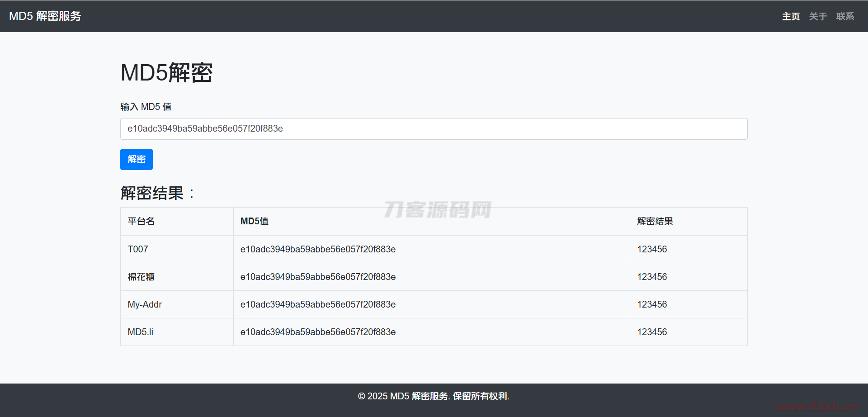
Task: Click the decrypted result 123456 in T007 row
Action: click(651, 249)
